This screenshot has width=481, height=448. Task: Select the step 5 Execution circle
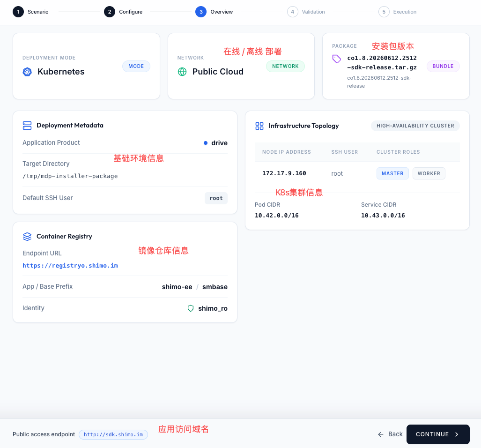(x=384, y=12)
